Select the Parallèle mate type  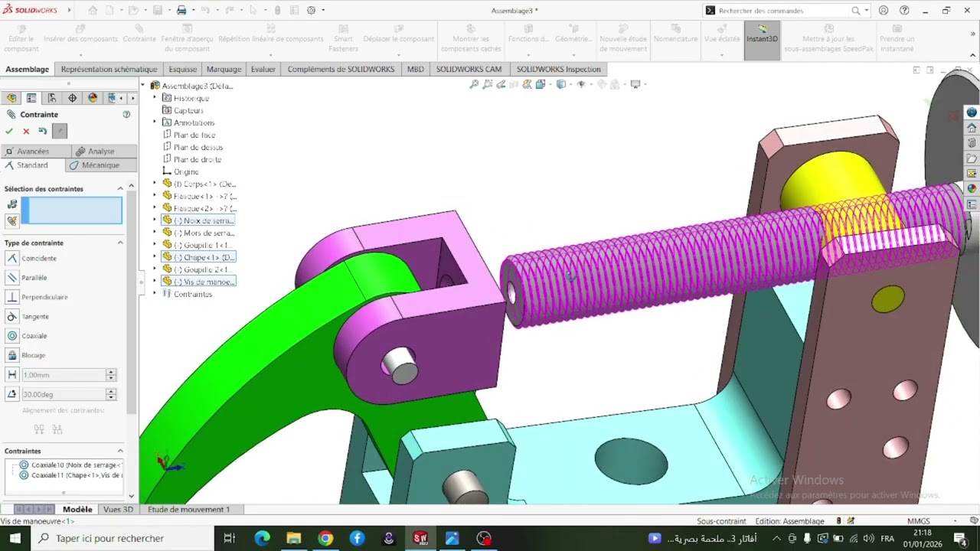[x=12, y=278]
